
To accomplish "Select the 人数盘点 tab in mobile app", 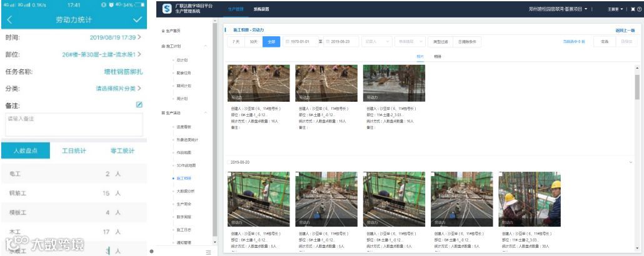I will coord(26,150).
